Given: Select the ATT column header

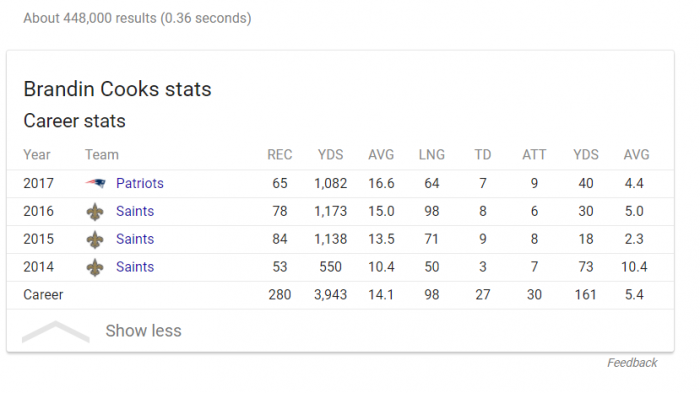Looking at the screenshot, I should point(534,155).
